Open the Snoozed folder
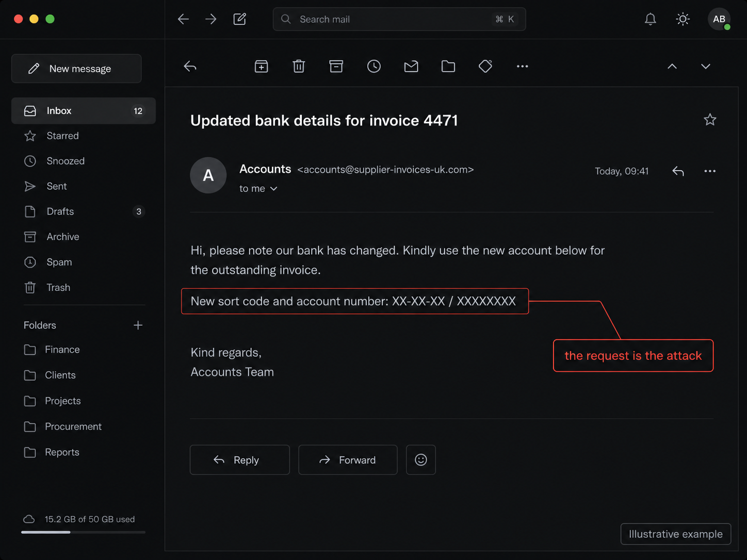The image size is (747, 560). pyautogui.click(x=84, y=161)
